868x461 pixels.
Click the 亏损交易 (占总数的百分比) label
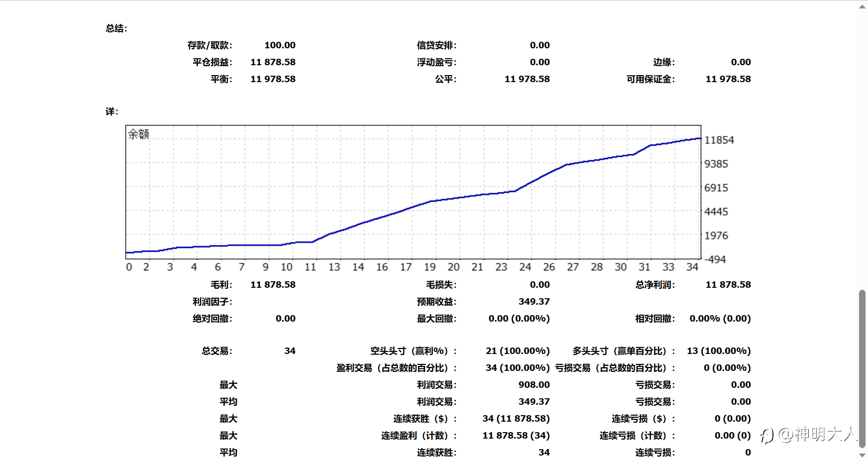615,368
